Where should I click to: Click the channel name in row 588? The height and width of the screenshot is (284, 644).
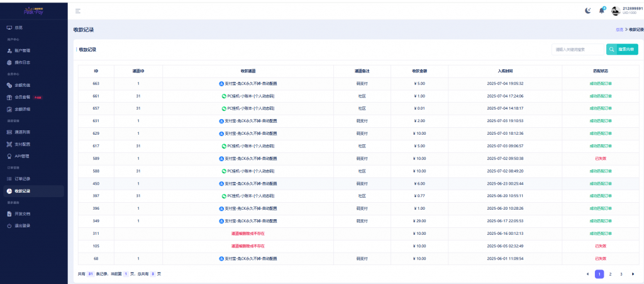251,171
